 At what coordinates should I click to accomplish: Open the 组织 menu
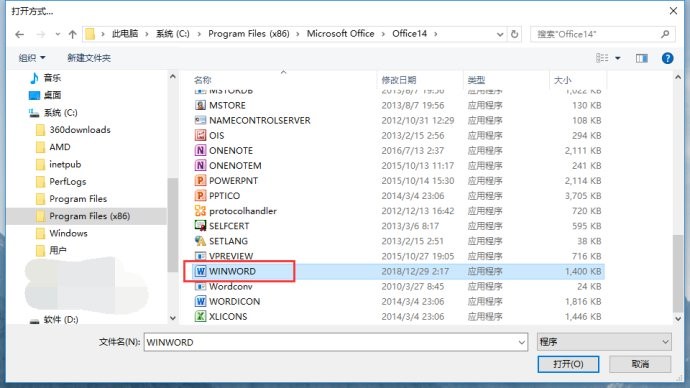tap(32, 58)
